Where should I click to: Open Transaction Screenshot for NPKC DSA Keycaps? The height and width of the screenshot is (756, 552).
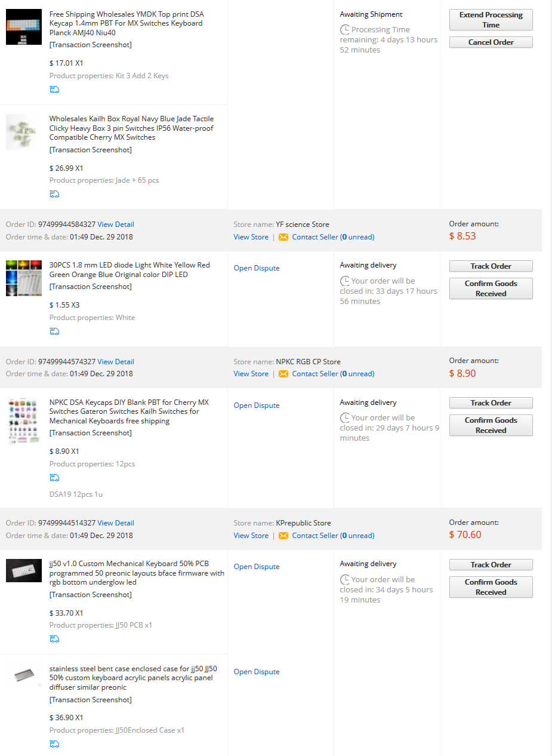(91, 433)
